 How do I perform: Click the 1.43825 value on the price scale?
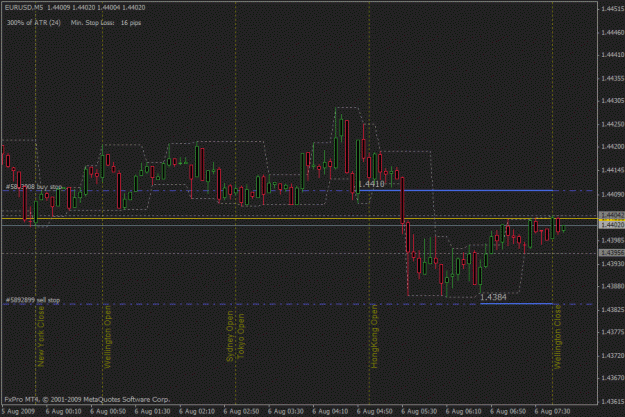click(x=613, y=309)
